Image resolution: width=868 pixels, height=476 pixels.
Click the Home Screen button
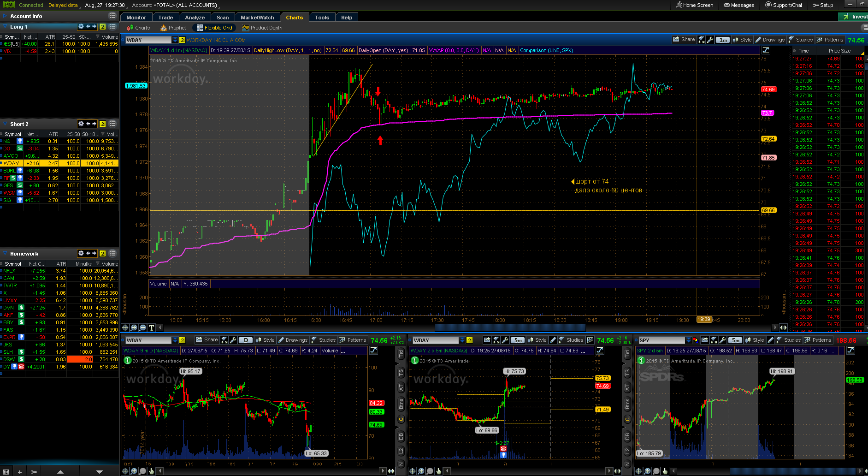[x=694, y=5]
